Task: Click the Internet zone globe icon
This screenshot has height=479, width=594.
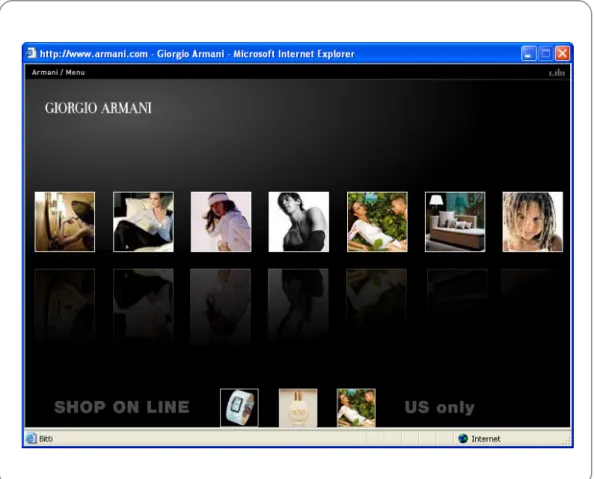Action: (x=463, y=438)
